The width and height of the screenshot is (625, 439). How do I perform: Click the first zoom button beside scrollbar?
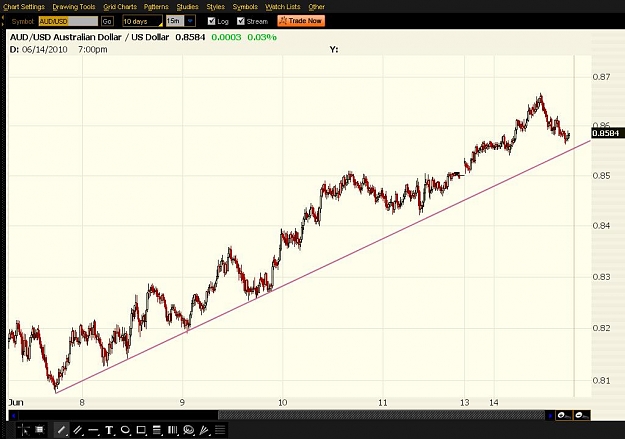[564, 415]
